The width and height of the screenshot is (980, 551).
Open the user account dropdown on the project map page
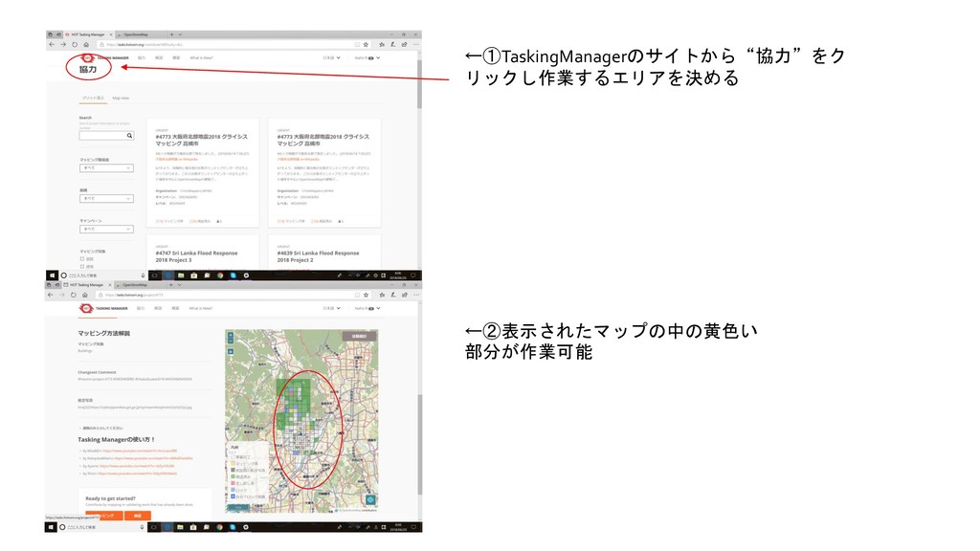click(367, 308)
